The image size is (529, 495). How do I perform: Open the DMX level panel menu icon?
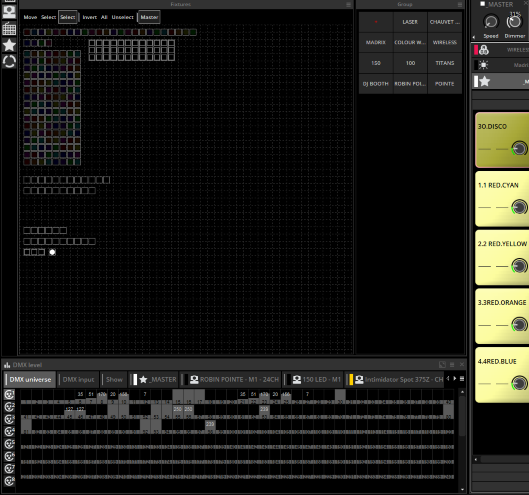pos(452,364)
